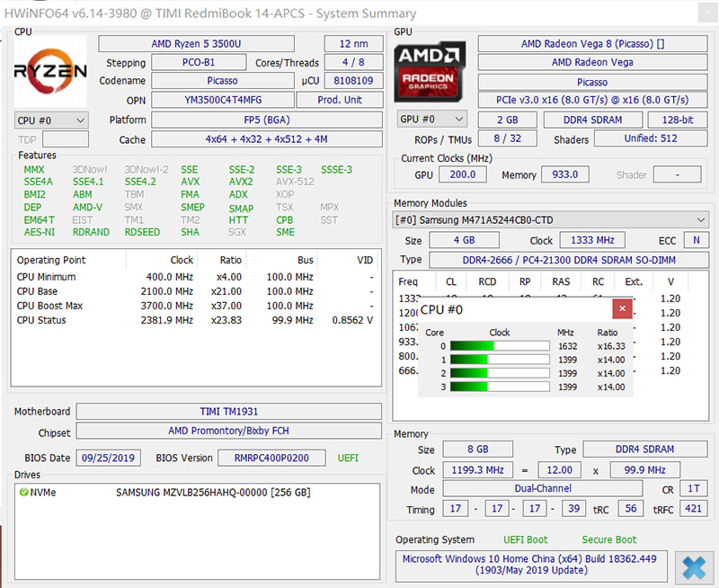
Task: Click the Picasso codename field in CPU section
Action: click(222, 81)
